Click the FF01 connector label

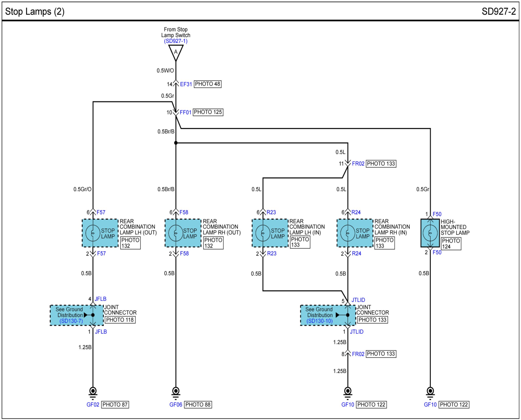pos(185,113)
